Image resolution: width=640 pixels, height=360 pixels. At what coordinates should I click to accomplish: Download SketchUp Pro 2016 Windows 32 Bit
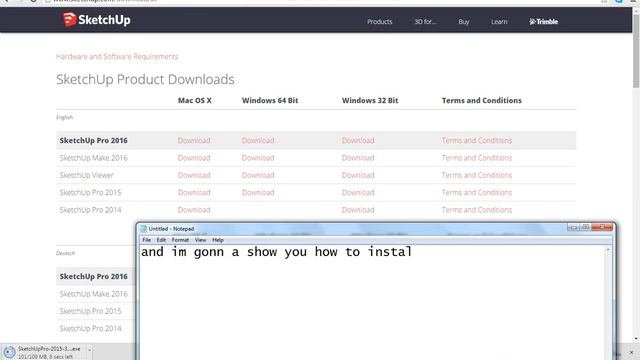(358, 140)
